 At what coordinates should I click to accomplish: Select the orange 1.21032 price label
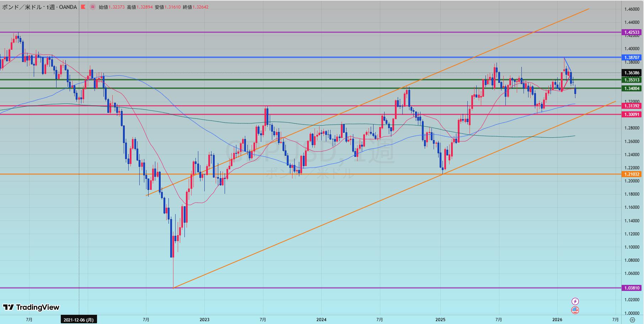tap(632, 174)
